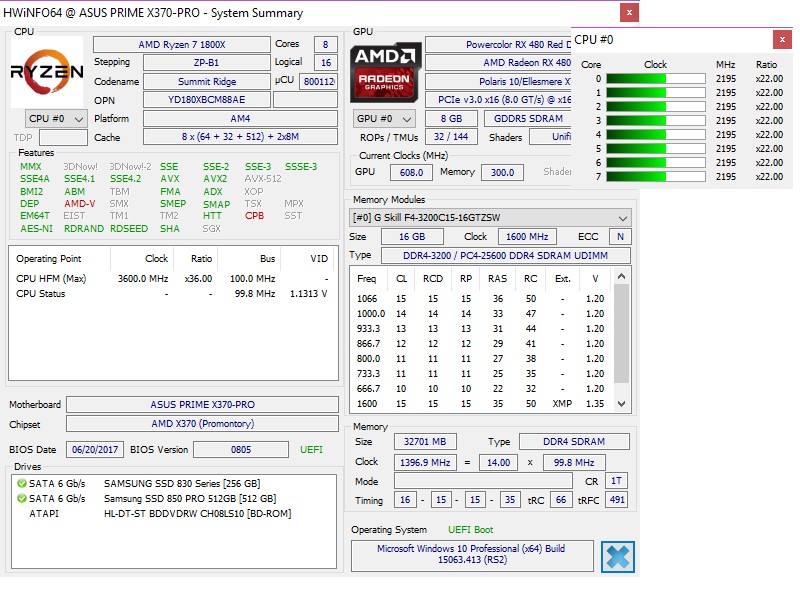
Task: Click the memory timings scrollbar thumb
Action: coord(621,333)
